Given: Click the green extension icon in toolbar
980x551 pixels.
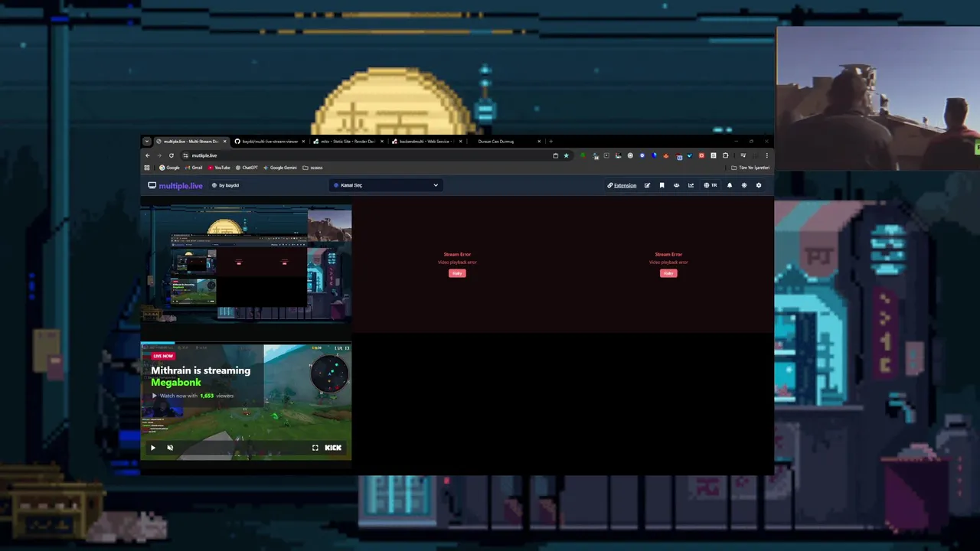Looking at the screenshot, I should pos(583,155).
